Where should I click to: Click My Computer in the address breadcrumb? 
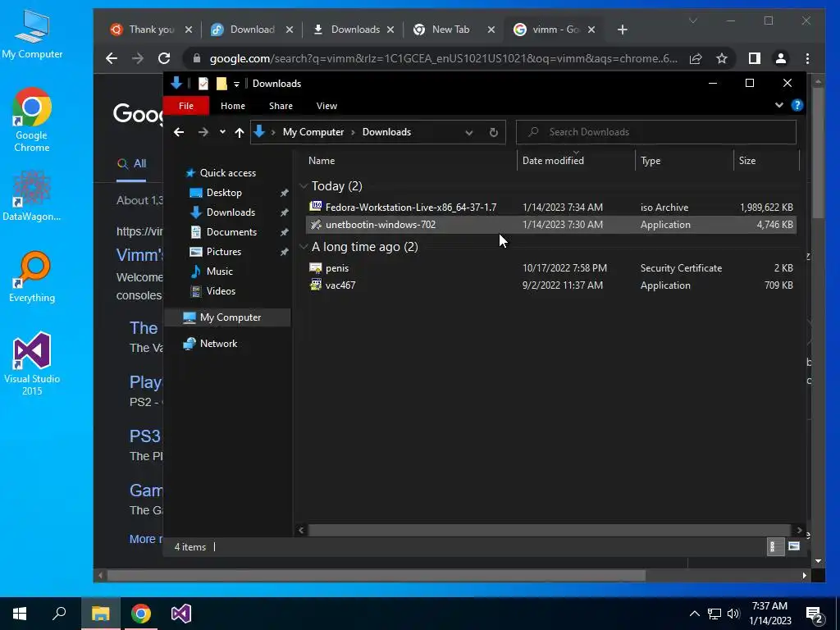(x=313, y=132)
